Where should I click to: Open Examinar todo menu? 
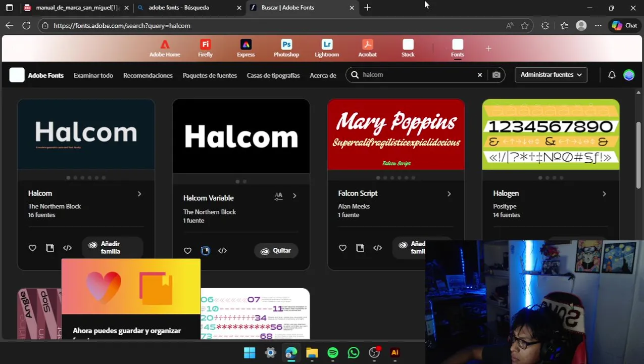(93, 75)
